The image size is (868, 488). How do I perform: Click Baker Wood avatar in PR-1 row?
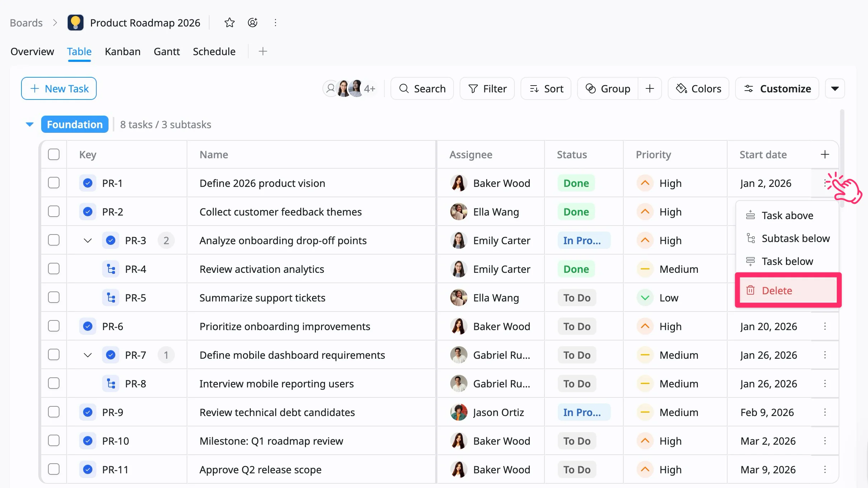(x=459, y=183)
